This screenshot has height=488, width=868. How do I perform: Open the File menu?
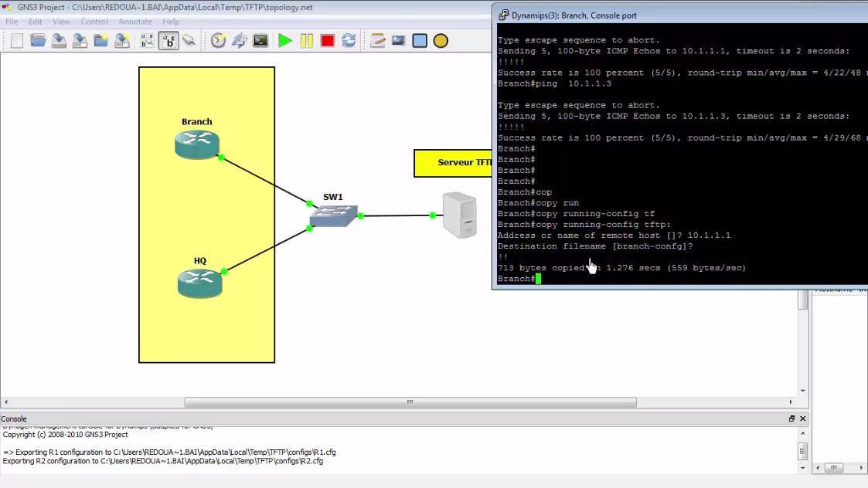(x=12, y=22)
